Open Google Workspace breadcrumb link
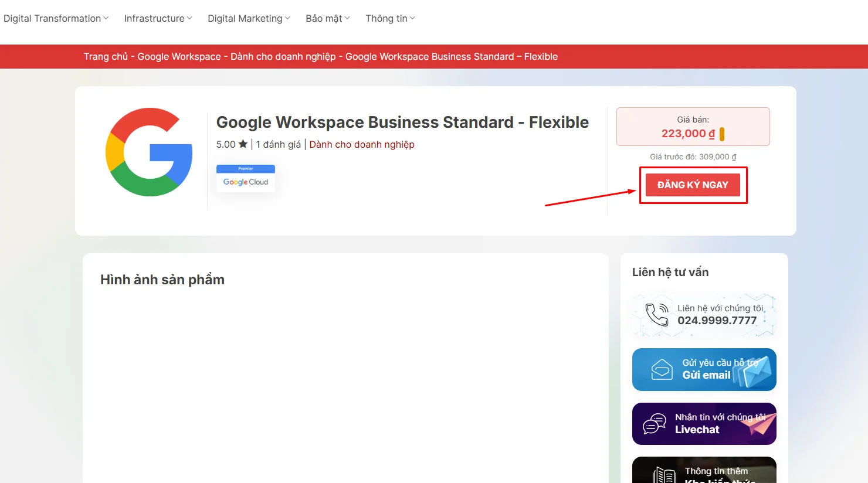The width and height of the screenshot is (868, 483). pos(179,57)
